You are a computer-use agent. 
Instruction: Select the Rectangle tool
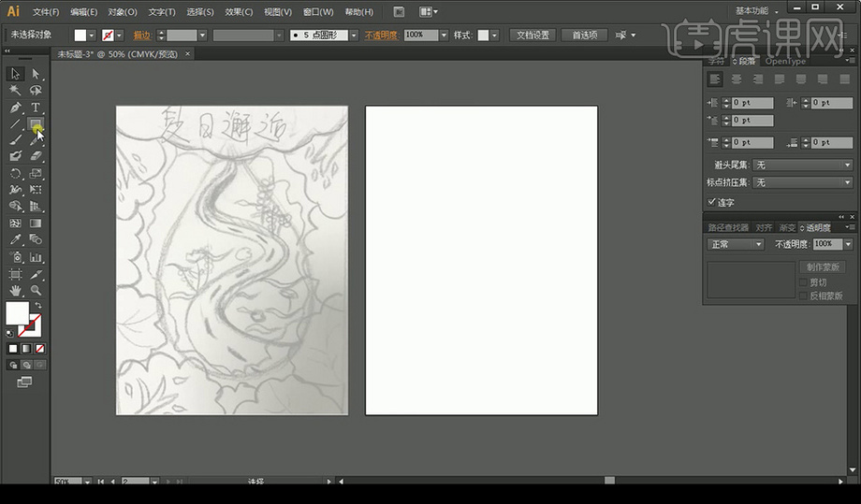[x=36, y=123]
